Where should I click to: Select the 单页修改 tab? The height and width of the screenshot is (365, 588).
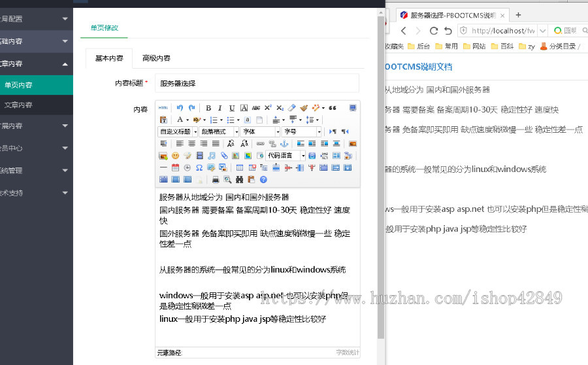point(105,27)
